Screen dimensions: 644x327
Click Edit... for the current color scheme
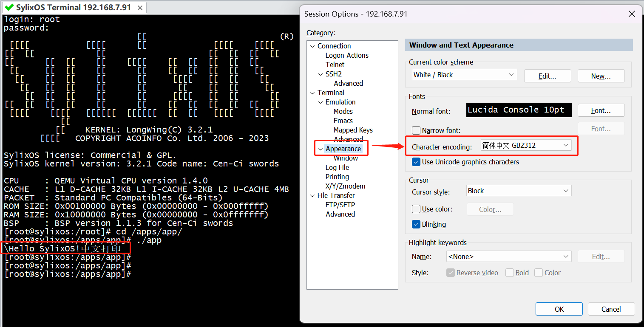[548, 76]
